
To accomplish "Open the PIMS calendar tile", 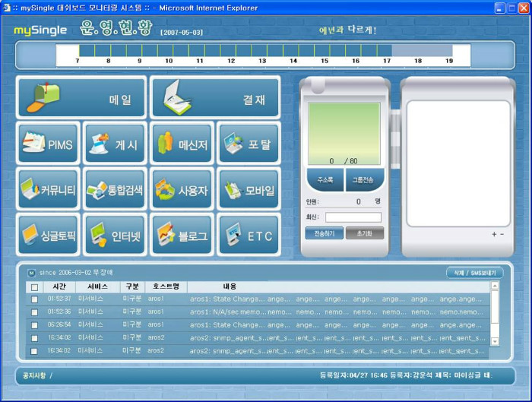I will click(48, 143).
